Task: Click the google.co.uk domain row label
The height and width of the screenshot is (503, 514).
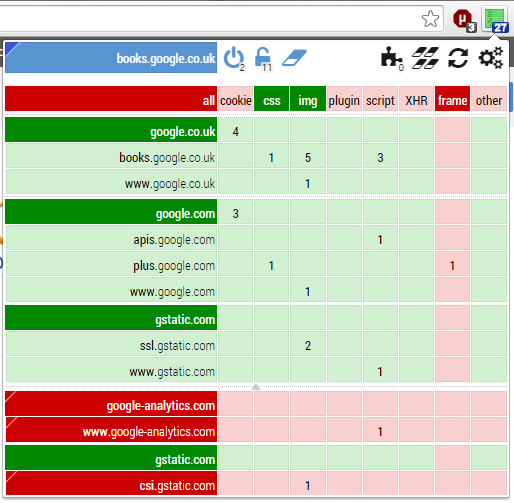Action: (111, 130)
